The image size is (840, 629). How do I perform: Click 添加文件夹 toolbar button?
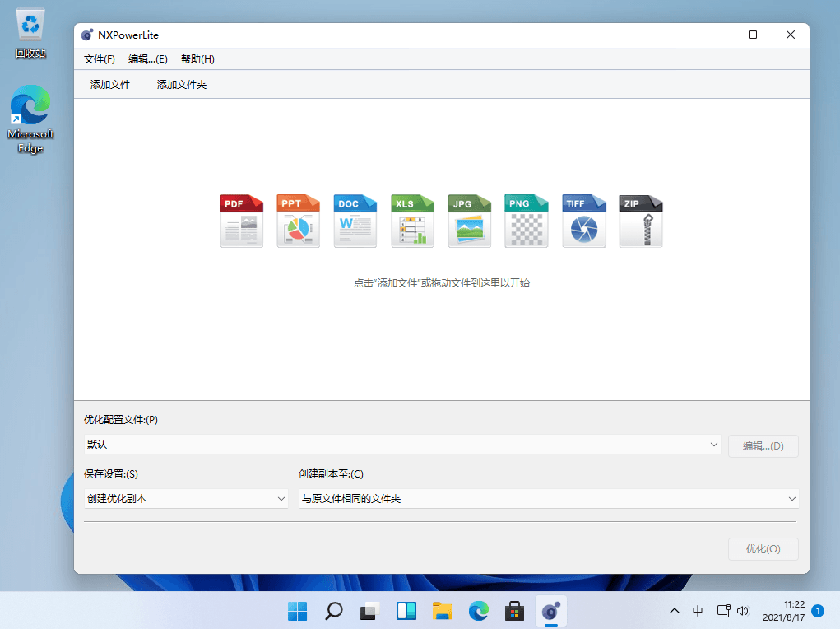(182, 85)
